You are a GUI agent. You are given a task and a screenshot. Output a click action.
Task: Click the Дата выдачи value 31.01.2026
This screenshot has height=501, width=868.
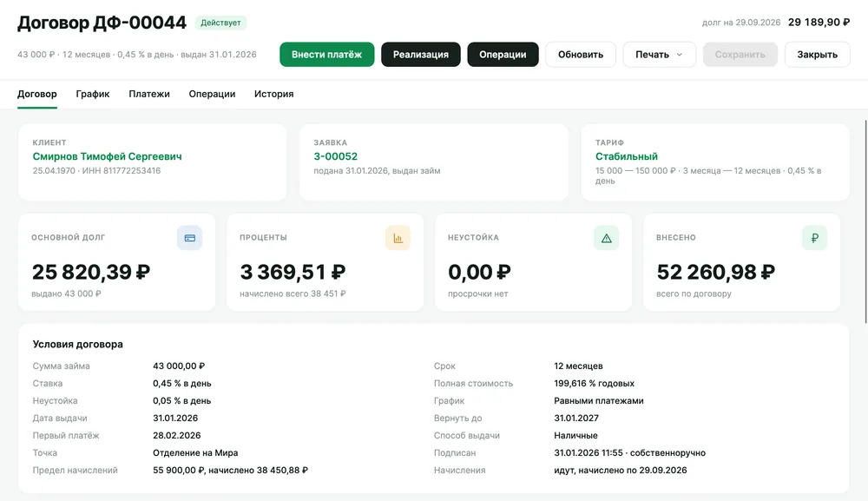[x=175, y=418]
